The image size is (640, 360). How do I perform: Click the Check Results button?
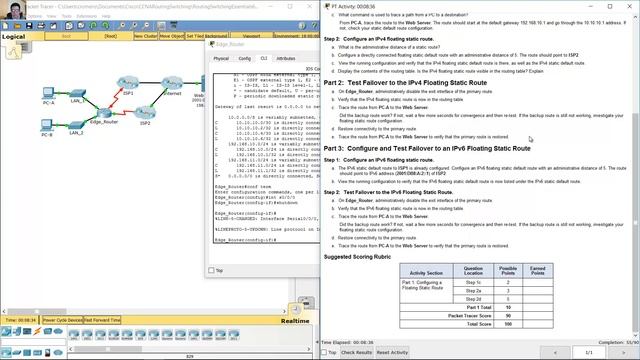(x=356, y=352)
